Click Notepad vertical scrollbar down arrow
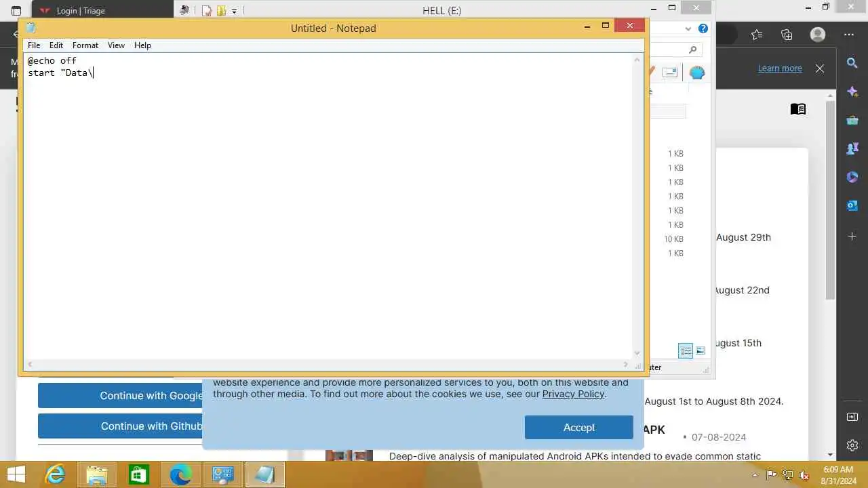The image size is (868, 488). 637,353
